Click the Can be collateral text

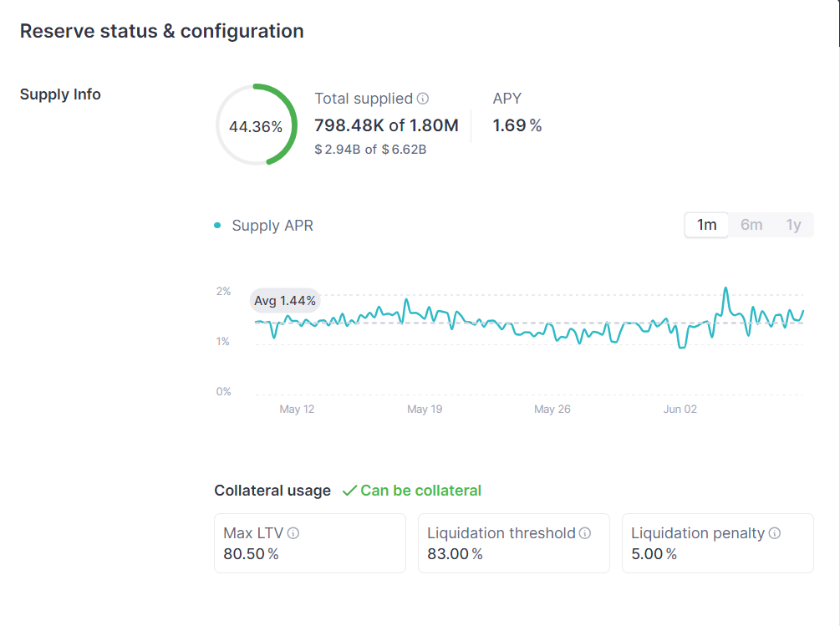tap(420, 491)
